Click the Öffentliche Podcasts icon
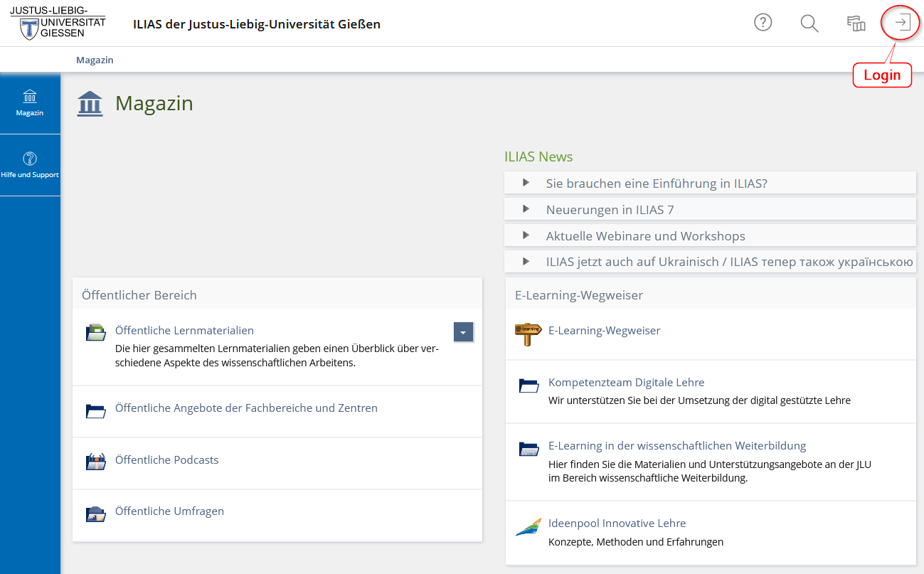This screenshot has width=924, height=574. (x=95, y=461)
